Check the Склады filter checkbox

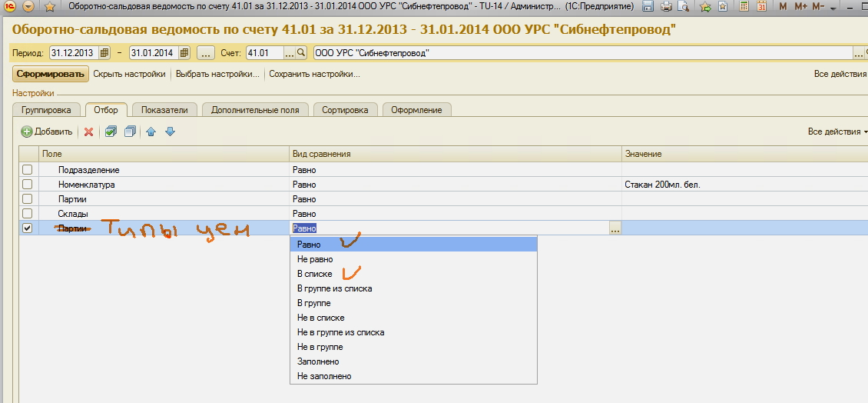tap(28, 213)
